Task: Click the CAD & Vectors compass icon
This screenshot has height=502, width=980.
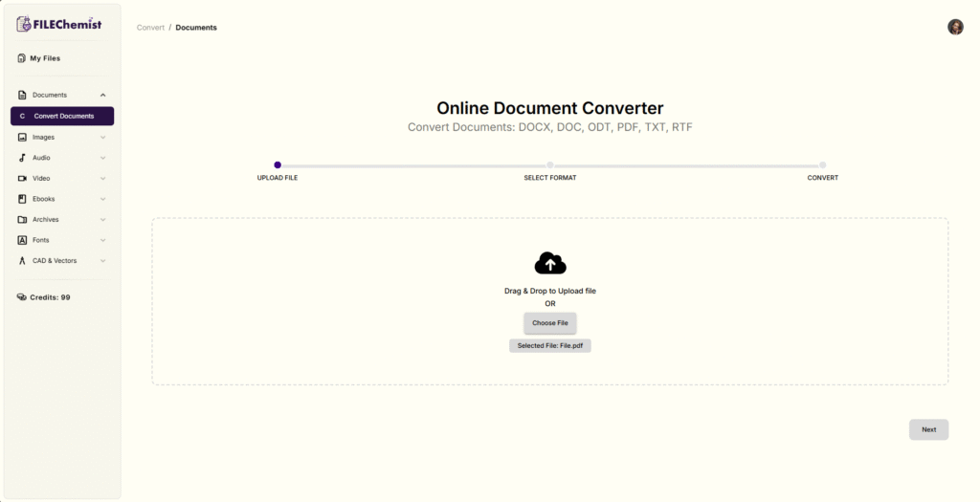Action: 22,261
